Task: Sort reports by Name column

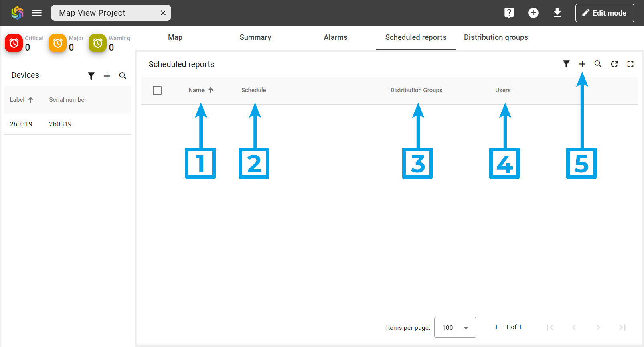Action: [197, 90]
